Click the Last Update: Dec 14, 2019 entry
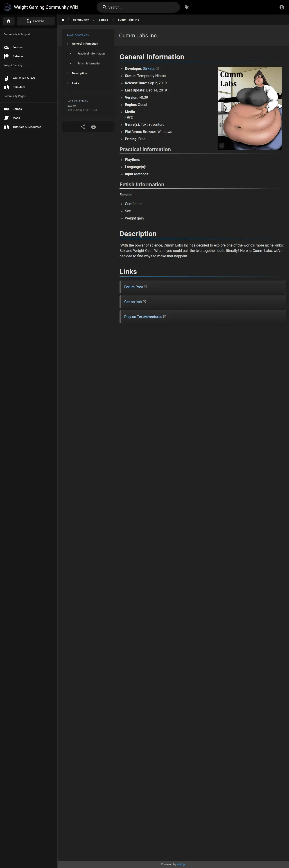The height and width of the screenshot is (868, 289). (x=146, y=90)
